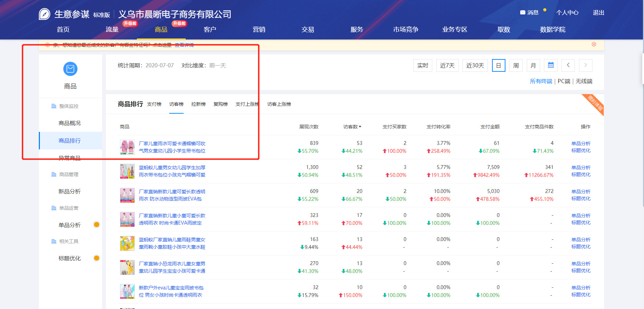This screenshot has width=644, height=309.
Task: Open product link 厂家直销新款儿童可爱长款透明
Action: (x=172, y=195)
